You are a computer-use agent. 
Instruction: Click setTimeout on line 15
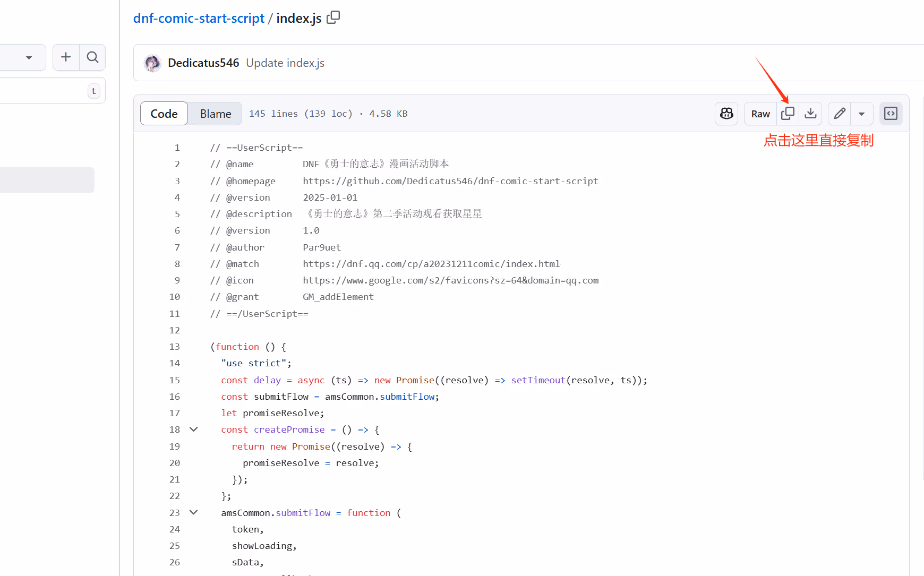(x=538, y=380)
